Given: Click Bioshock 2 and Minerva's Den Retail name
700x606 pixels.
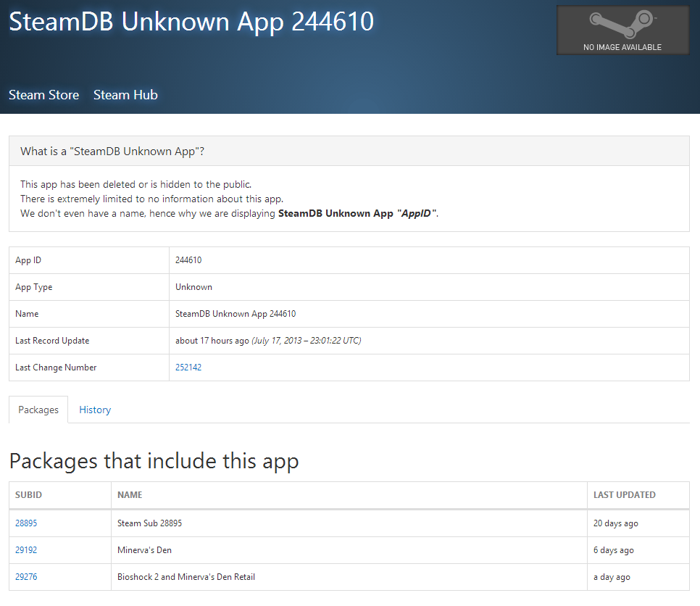Looking at the screenshot, I should point(186,577).
